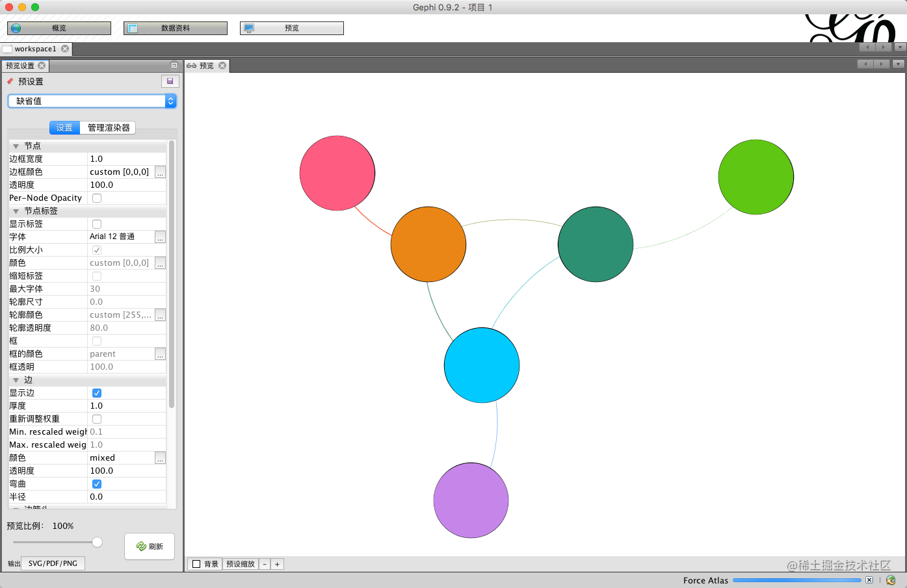Enable the Per-Node Opacity checkbox
907x588 pixels.
click(x=96, y=198)
